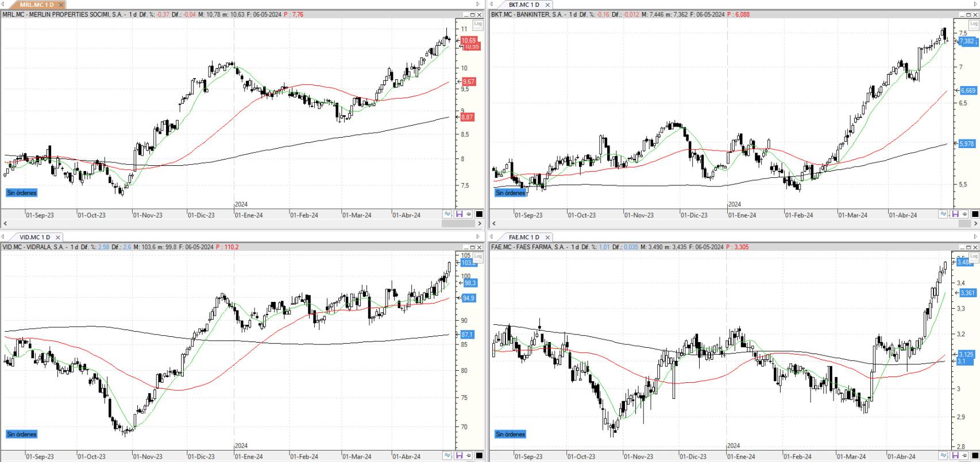The width and height of the screenshot is (980, 462).
Task: Pin the Bankinter chart
Action: point(964,214)
